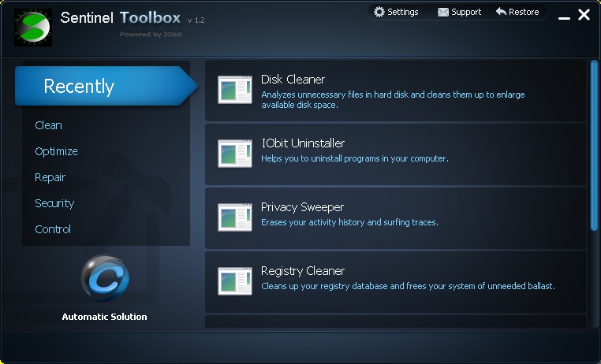Click the 'v 1.2' version label
The image size is (601, 364).
196,20
